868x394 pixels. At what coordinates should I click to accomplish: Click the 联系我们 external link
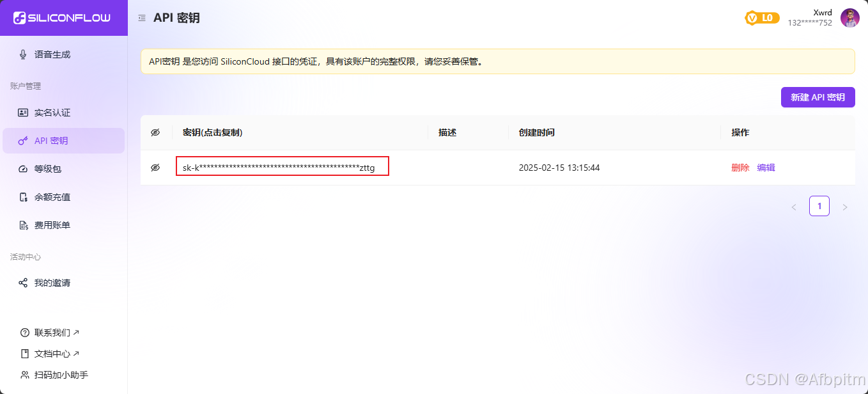pyautogui.click(x=57, y=333)
